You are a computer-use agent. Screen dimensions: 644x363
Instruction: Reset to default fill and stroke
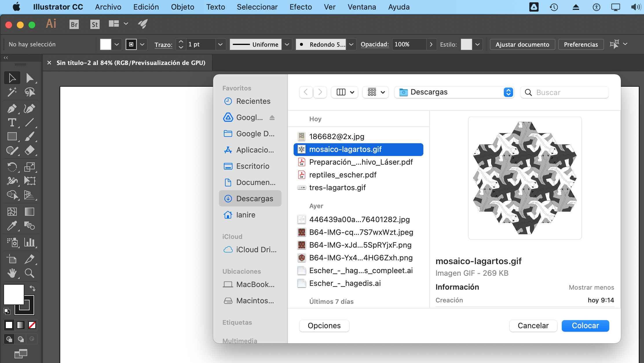(x=7, y=311)
